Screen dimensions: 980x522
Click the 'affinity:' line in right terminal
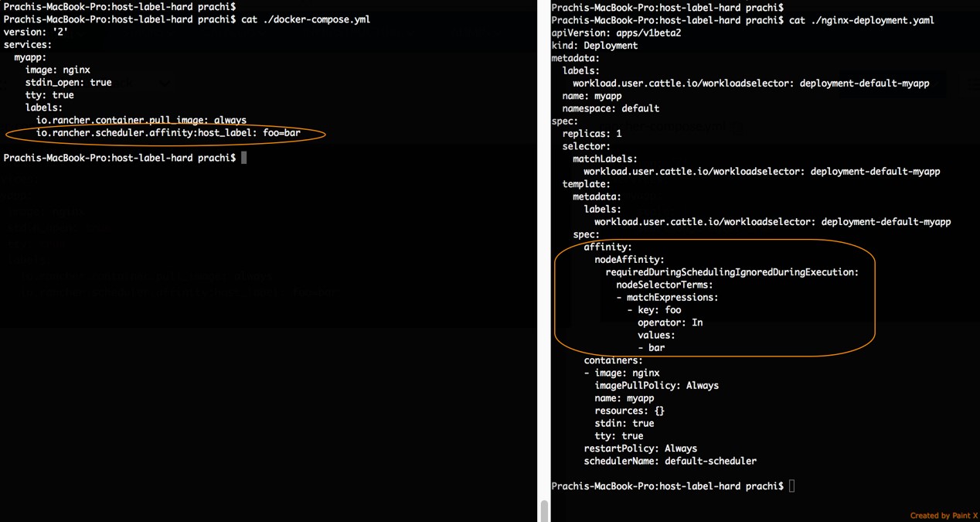click(607, 247)
